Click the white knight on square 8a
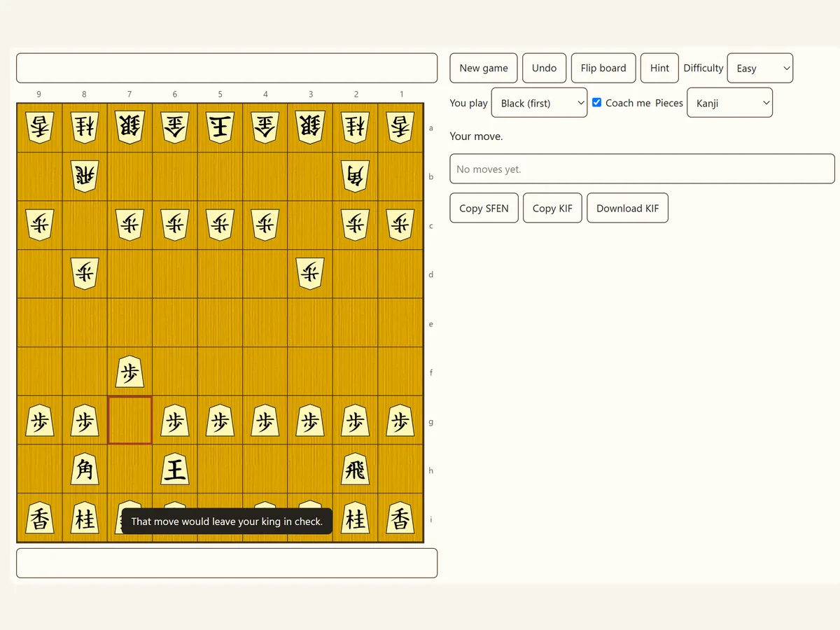The image size is (840, 630). [85, 127]
